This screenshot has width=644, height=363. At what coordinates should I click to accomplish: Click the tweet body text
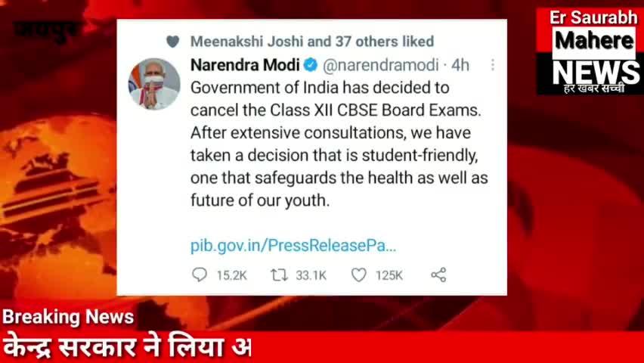[339, 144]
